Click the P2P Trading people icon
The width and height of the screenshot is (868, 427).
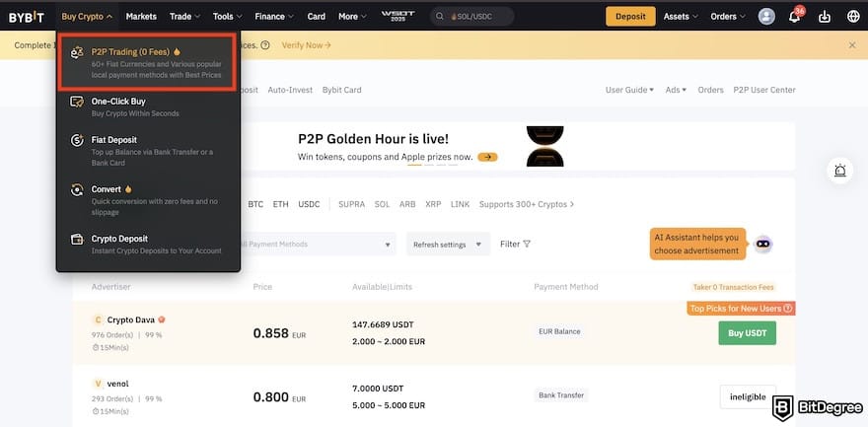click(x=77, y=52)
